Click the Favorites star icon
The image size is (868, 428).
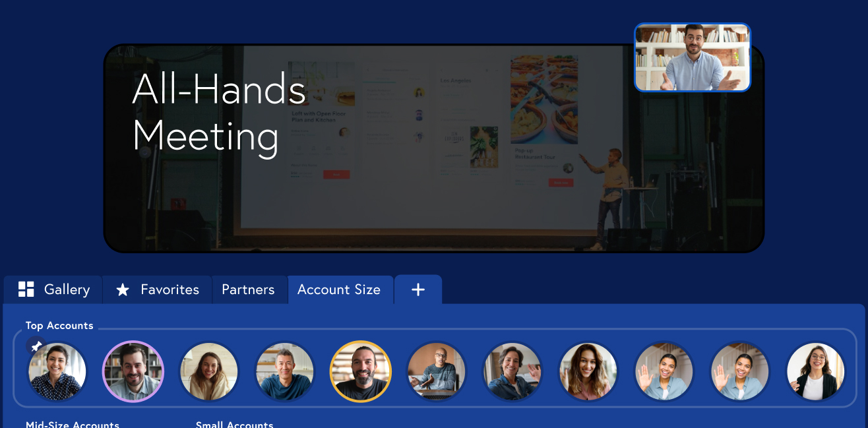pyautogui.click(x=123, y=290)
